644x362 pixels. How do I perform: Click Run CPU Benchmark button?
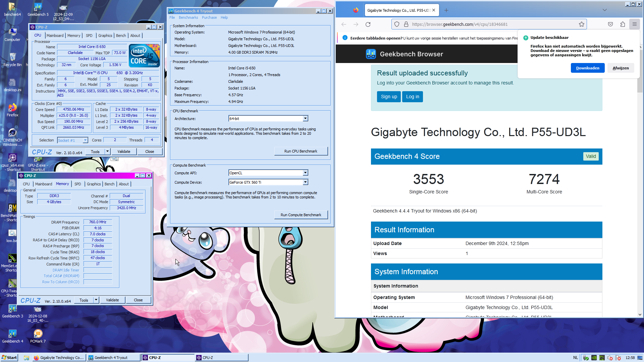(x=301, y=151)
